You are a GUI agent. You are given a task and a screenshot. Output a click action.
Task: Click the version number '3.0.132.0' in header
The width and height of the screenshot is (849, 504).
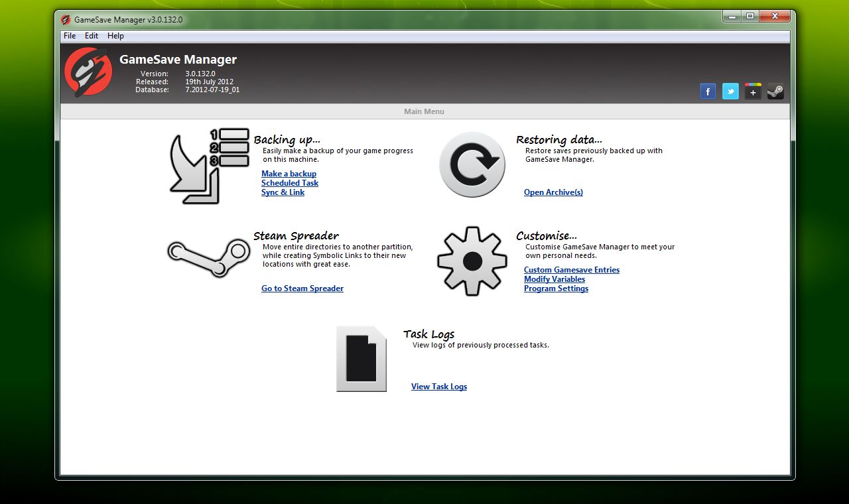coord(200,74)
